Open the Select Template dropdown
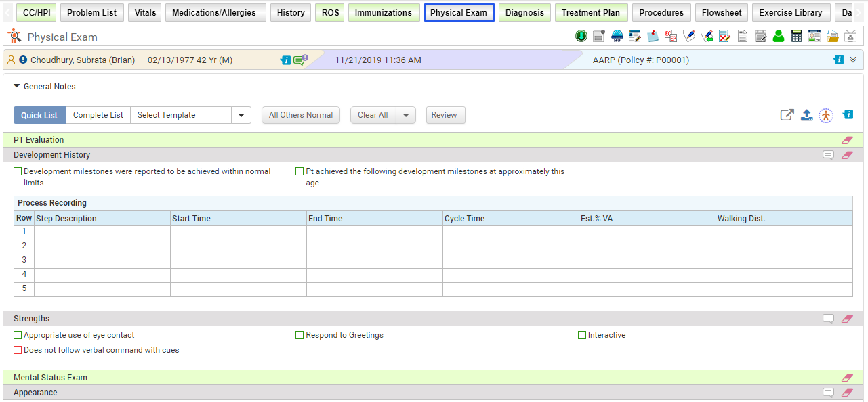 tap(241, 115)
